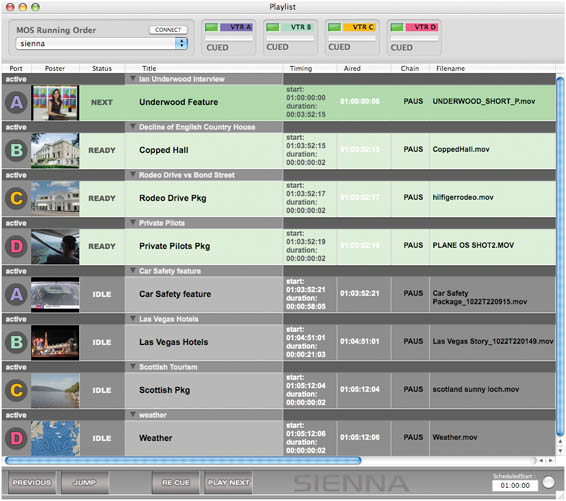
Task: Collapse the Ian Underwood Interview group
Action: tap(132, 78)
